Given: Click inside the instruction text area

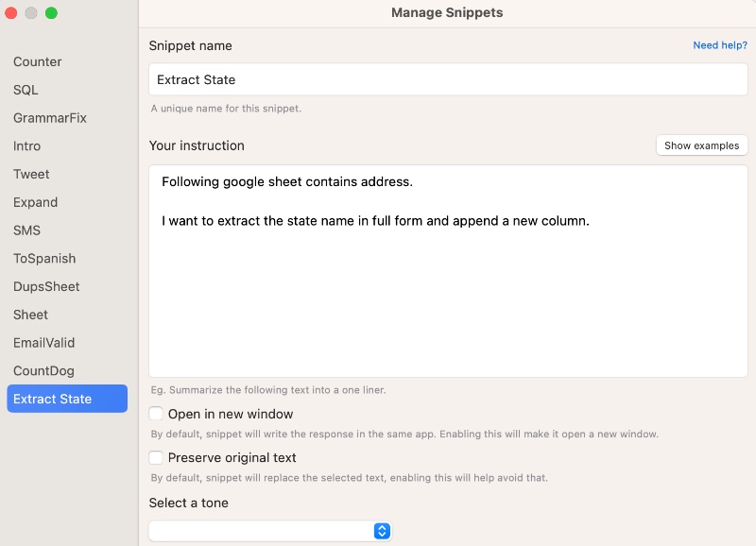Looking at the screenshot, I should point(448,283).
